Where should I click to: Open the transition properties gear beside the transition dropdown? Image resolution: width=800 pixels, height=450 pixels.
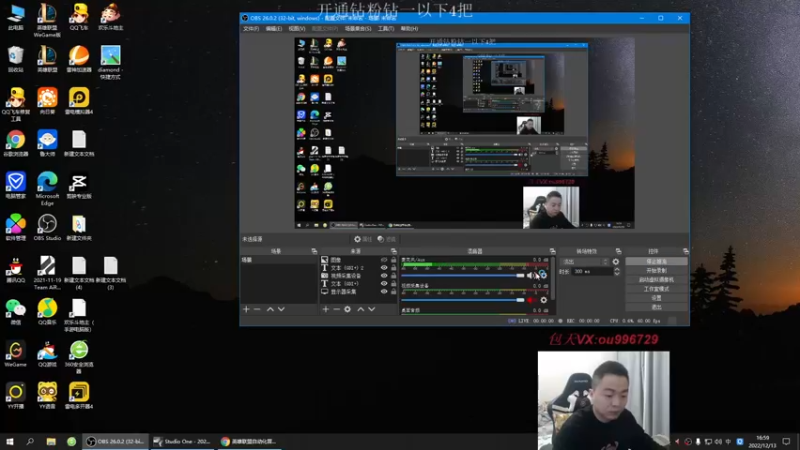(616, 262)
